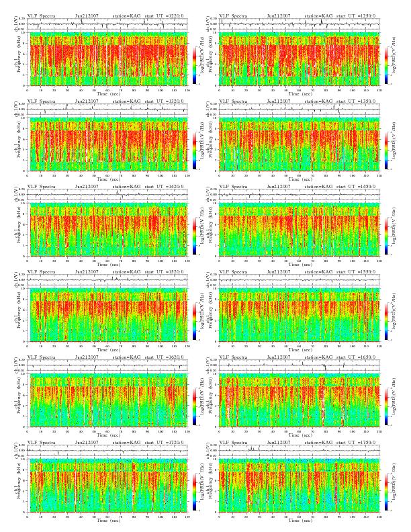Click 'Time (sec)' label under the 1250:0 plot
This screenshot has width=411, height=532.
coord(299,93)
